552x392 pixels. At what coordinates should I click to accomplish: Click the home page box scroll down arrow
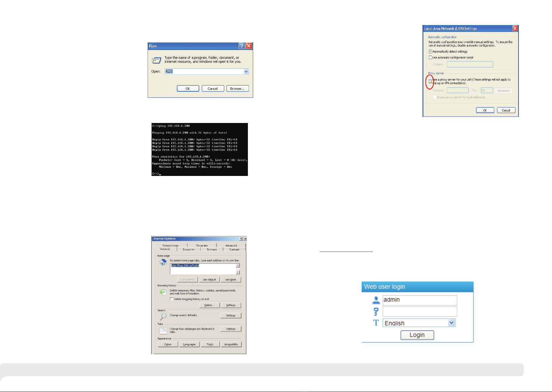238,272
